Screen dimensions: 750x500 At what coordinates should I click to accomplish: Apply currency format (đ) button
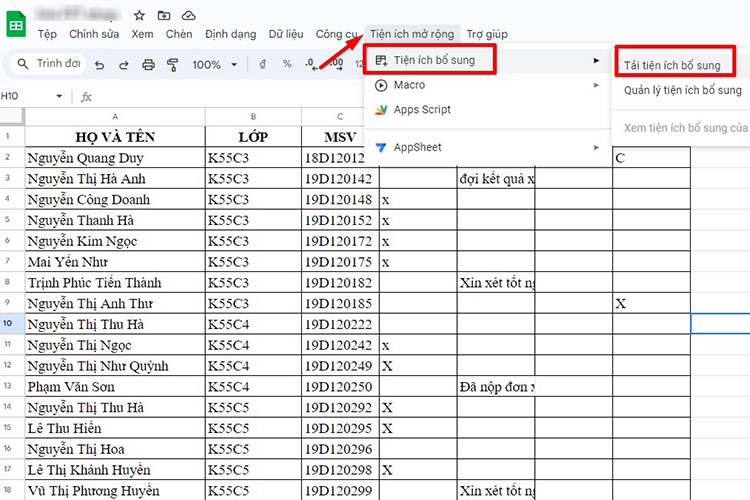tap(262, 64)
